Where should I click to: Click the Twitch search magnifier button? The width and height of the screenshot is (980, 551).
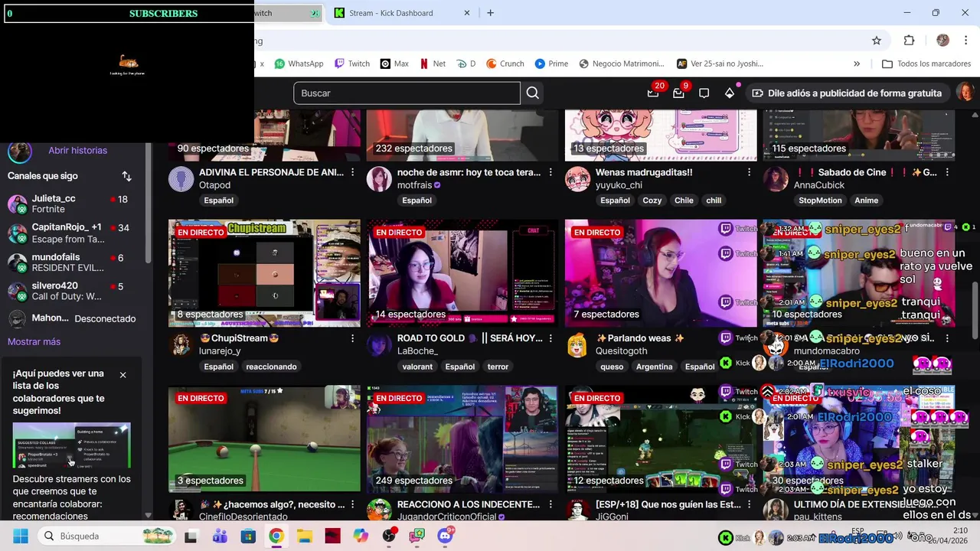[x=533, y=93]
